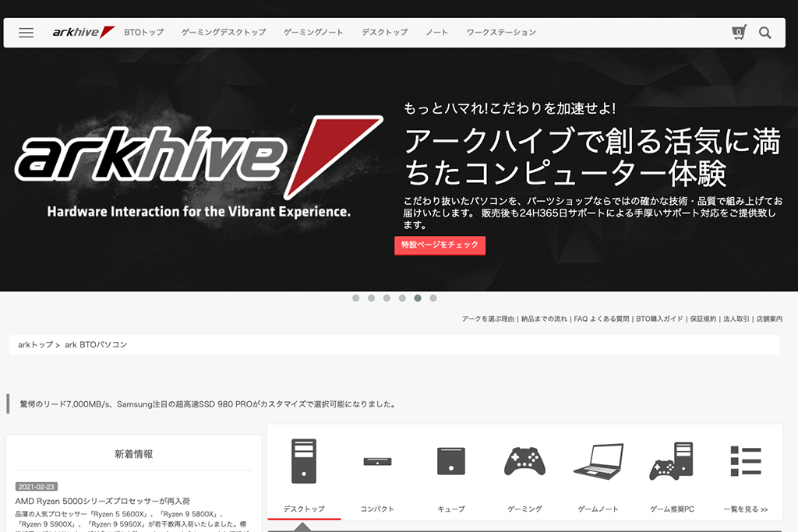
Task: Open 法人取引 link
Action: pyautogui.click(x=736, y=319)
